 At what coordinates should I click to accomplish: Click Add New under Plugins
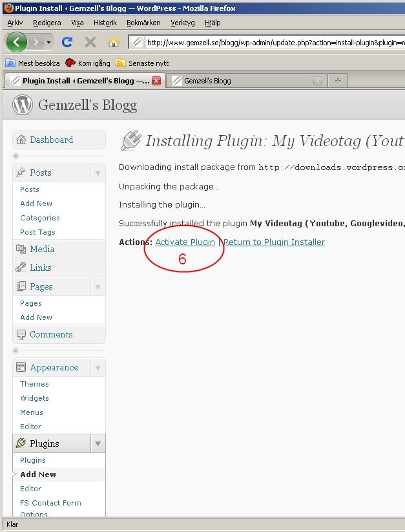click(38, 474)
